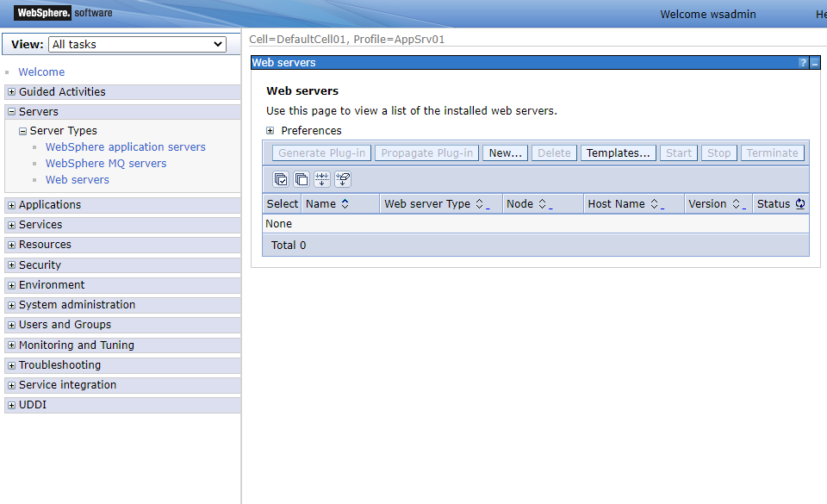Screen dimensions: 827x504
Task: Collapse the Server Types subtree
Action: pos(22,131)
